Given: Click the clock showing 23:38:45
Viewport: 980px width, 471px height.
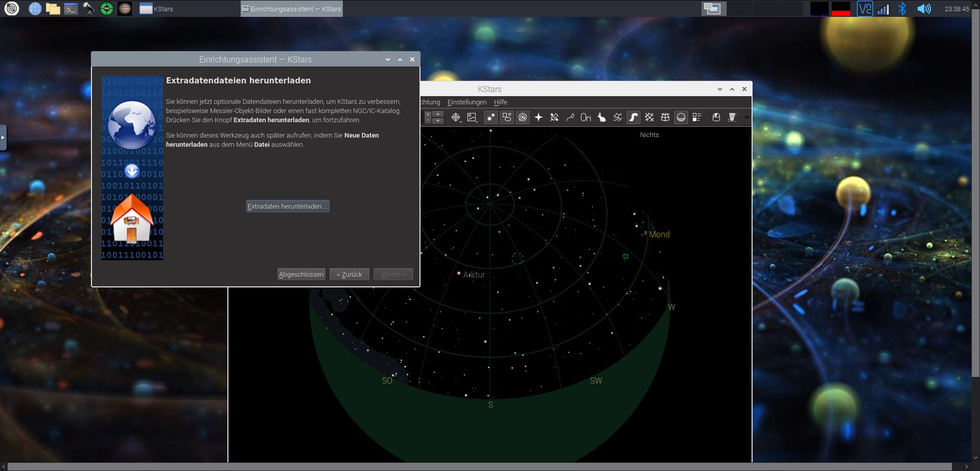Looking at the screenshot, I should pos(957,9).
